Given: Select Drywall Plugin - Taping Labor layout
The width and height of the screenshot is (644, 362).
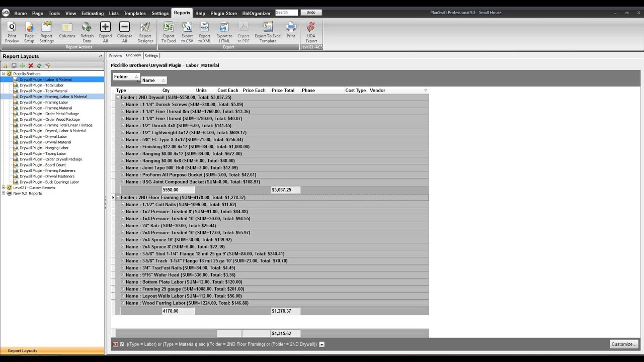Looking at the screenshot, I should (43, 153).
